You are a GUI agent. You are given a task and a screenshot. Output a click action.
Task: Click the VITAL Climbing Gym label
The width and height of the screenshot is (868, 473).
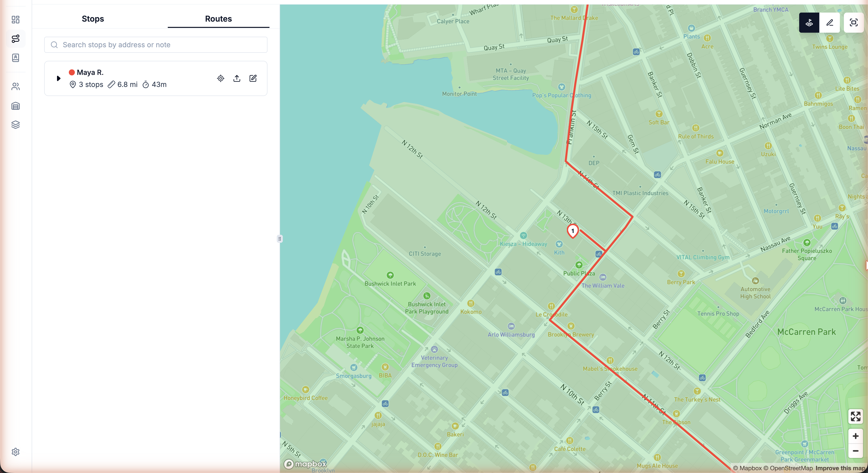click(703, 257)
